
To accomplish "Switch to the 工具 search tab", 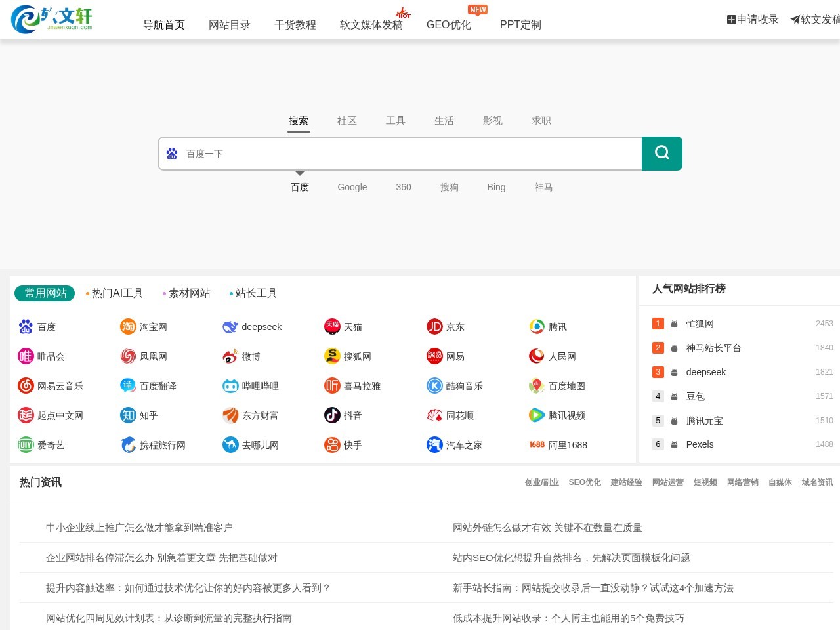I will (x=396, y=121).
